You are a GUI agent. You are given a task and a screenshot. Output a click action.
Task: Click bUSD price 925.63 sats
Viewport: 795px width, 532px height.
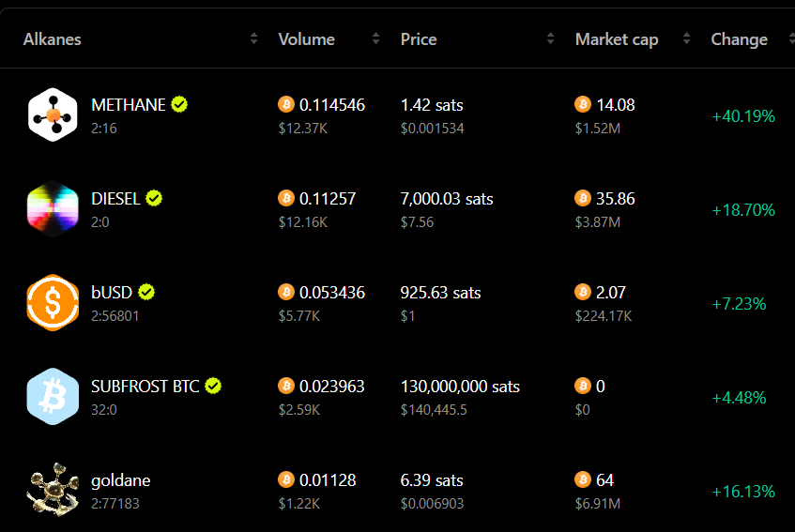point(440,293)
